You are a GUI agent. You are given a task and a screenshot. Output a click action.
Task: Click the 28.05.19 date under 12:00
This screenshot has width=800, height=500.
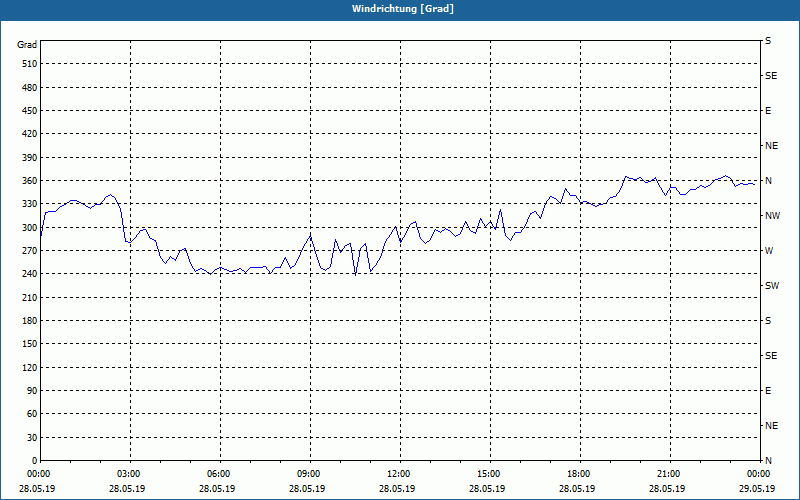(397, 489)
